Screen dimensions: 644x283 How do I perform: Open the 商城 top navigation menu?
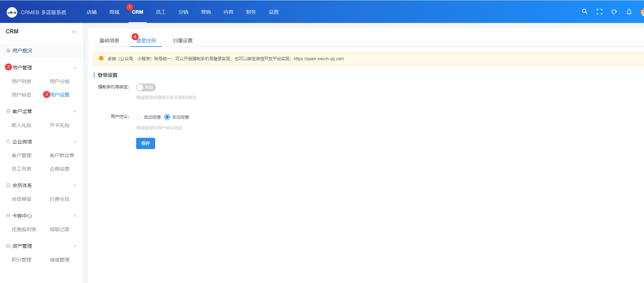coord(114,12)
